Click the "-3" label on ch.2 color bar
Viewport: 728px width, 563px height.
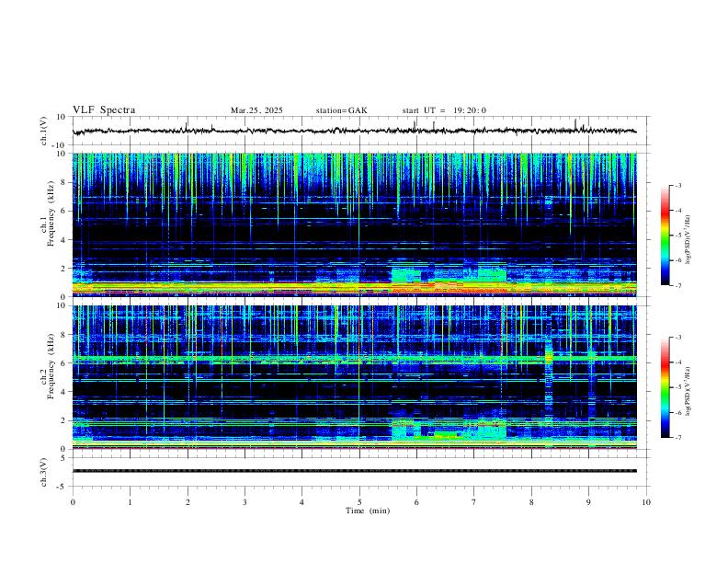point(677,338)
